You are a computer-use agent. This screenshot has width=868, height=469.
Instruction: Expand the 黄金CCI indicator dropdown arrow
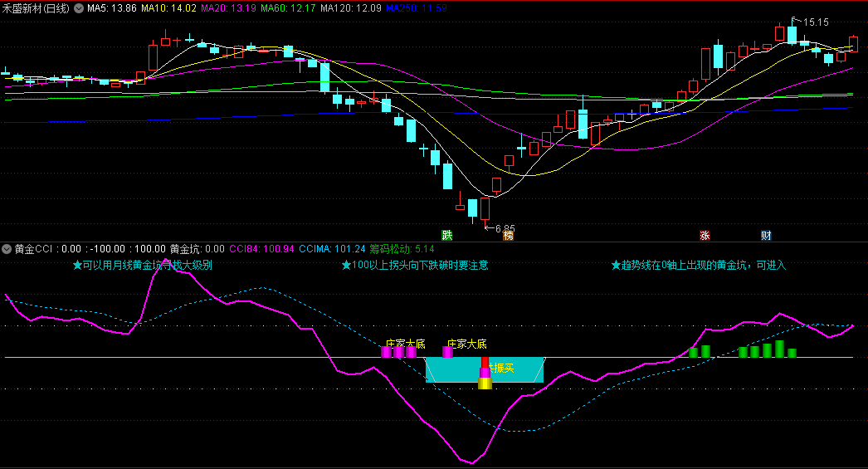coord(7,249)
